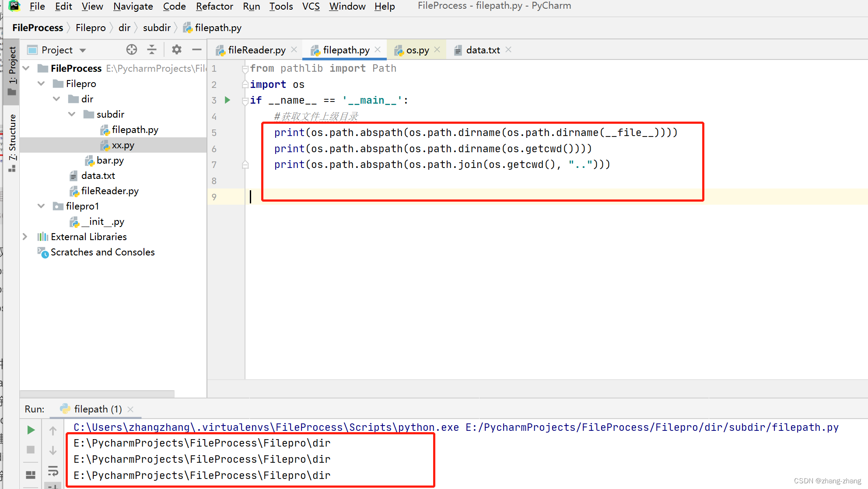Click the stop process square button
The image size is (868, 489).
[31, 450]
